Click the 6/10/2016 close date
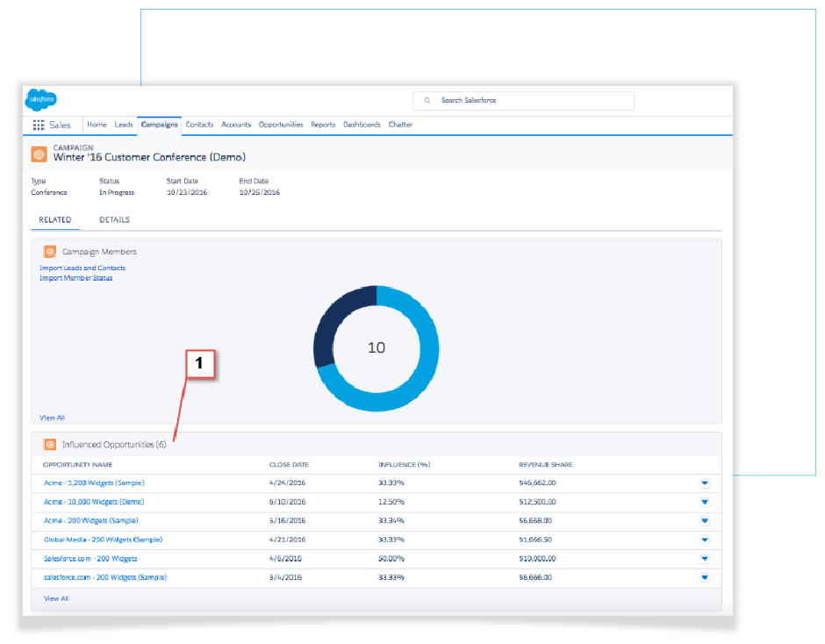 point(287,502)
